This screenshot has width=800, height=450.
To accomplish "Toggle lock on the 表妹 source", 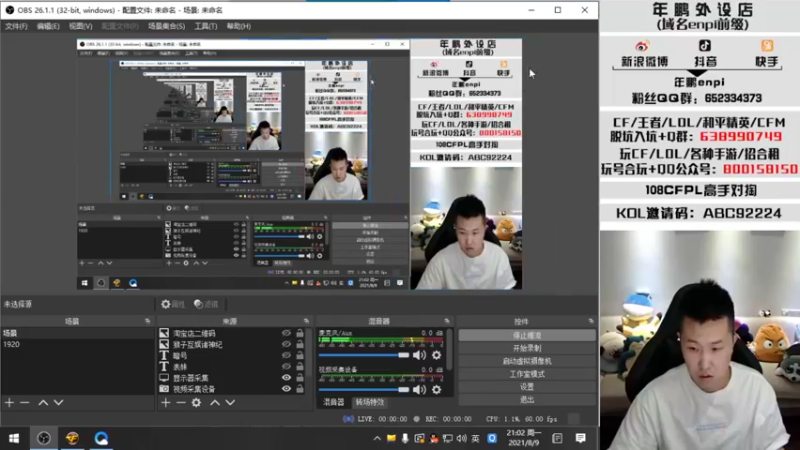I will tap(300, 367).
